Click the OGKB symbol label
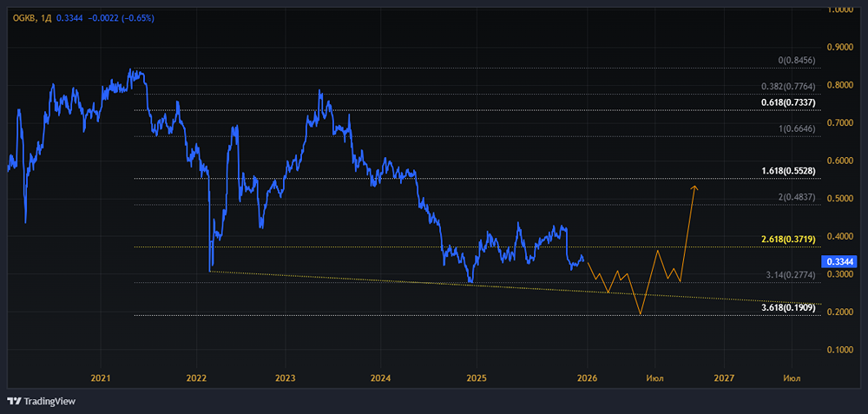Screen dimensions: 868x414 (23, 18)
